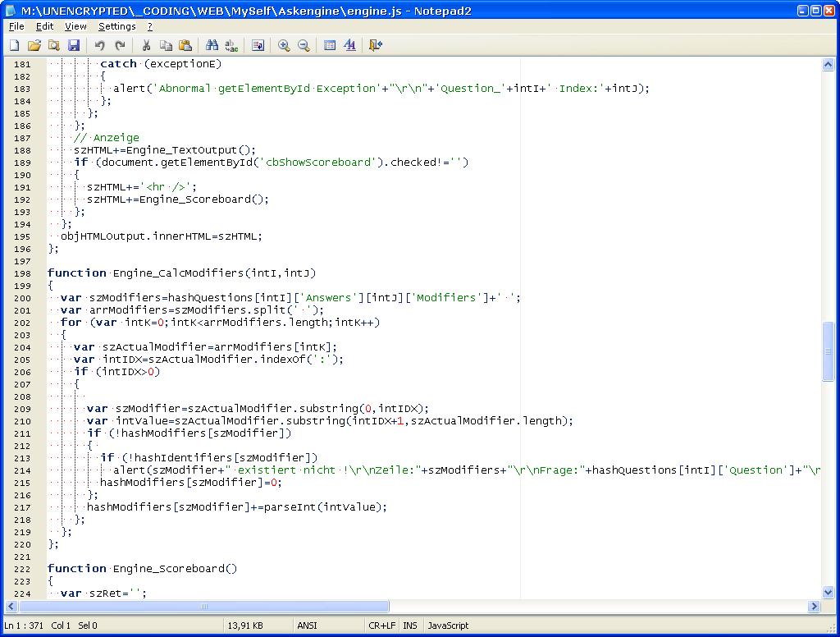Open the Settings menu
This screenshot has height=637, width=840.
116,26
